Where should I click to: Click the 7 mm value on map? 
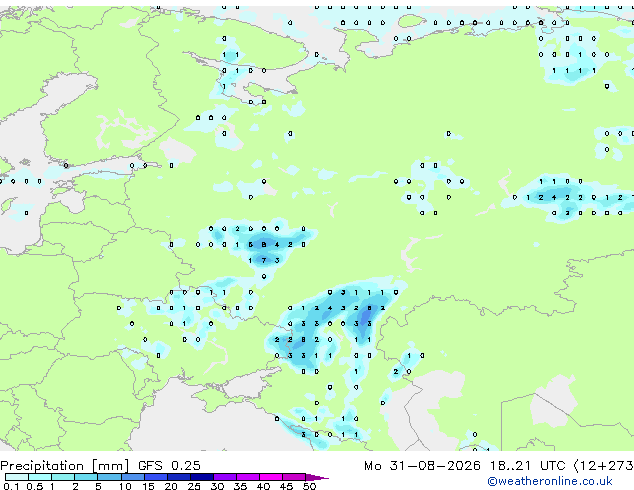point(264,260)
